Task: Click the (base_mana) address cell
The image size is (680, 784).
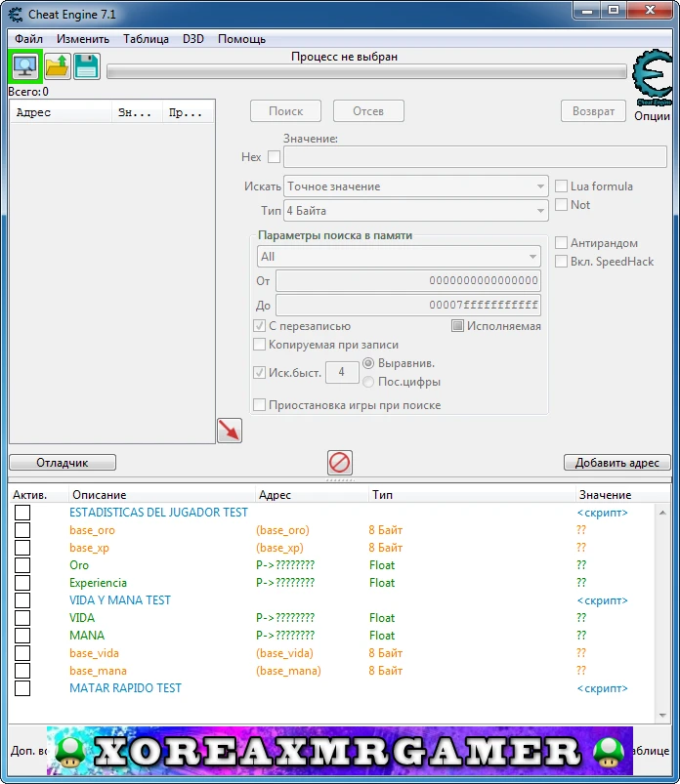Action: pos(289,671)
